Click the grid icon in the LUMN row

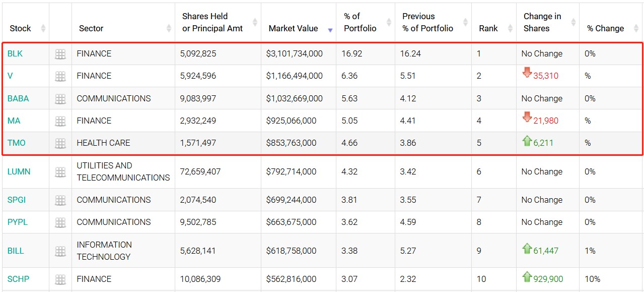coord(60,172)
